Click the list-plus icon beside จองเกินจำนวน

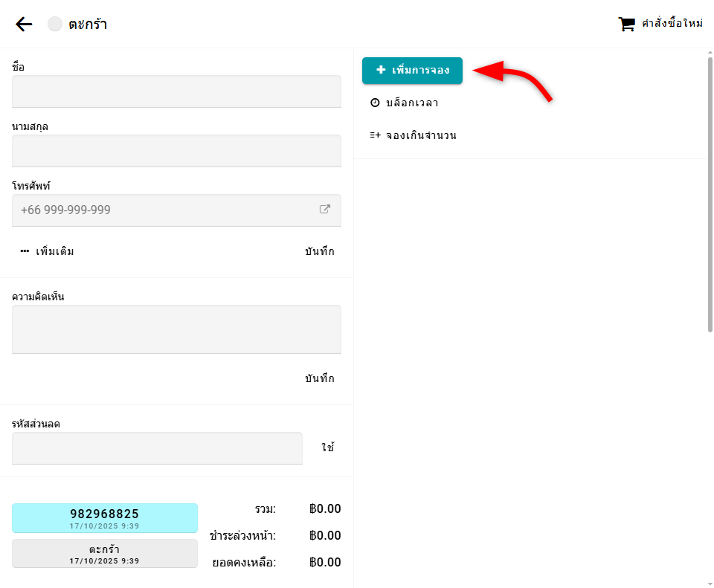click(x=375, y=136)
